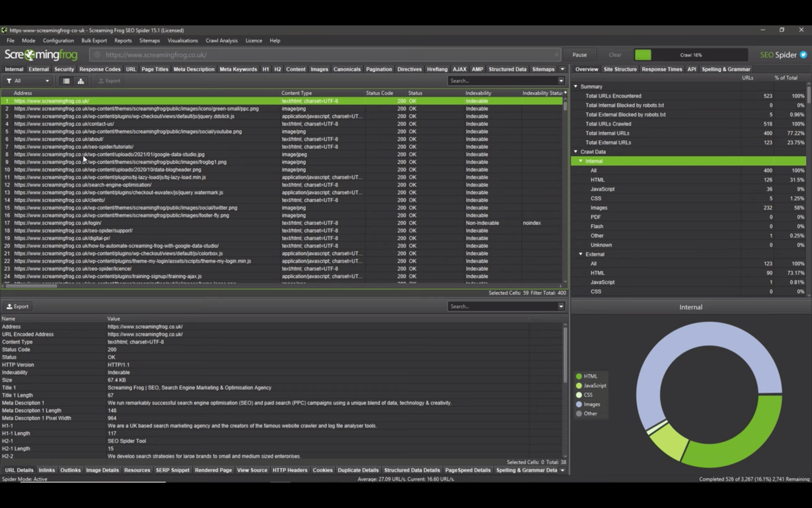Open the Duplicate Details tab

tap(358, 470)
